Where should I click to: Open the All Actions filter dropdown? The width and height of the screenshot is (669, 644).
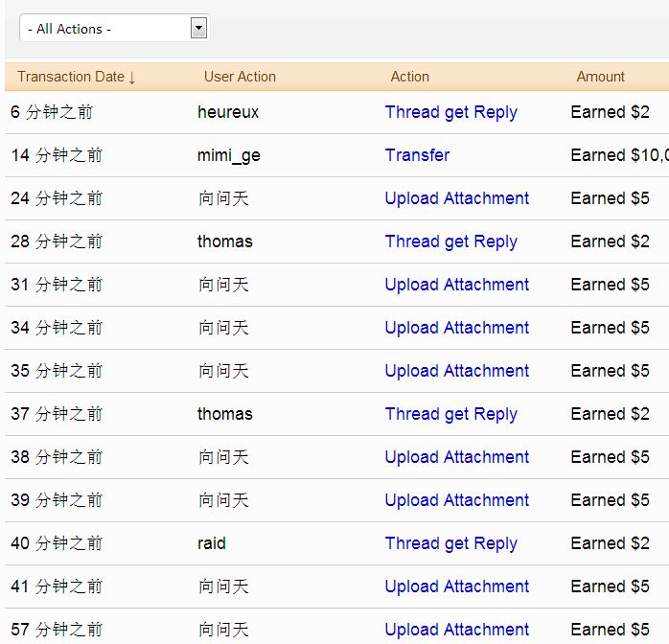coord(113,29)
